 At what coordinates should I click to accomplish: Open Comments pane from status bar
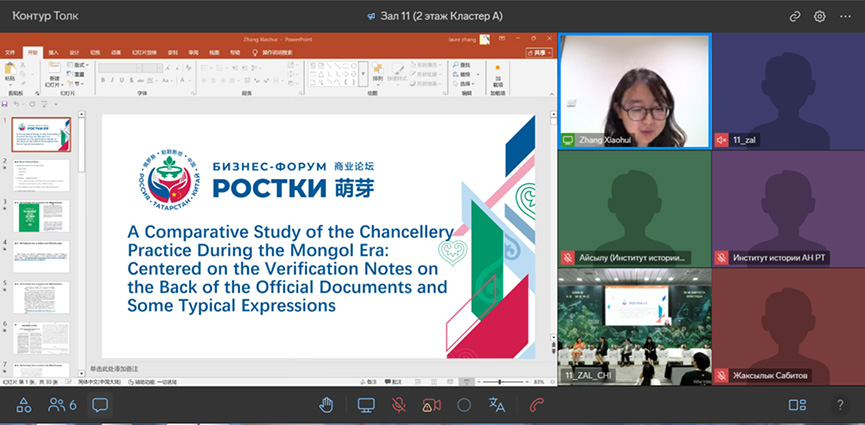(393, 381)
